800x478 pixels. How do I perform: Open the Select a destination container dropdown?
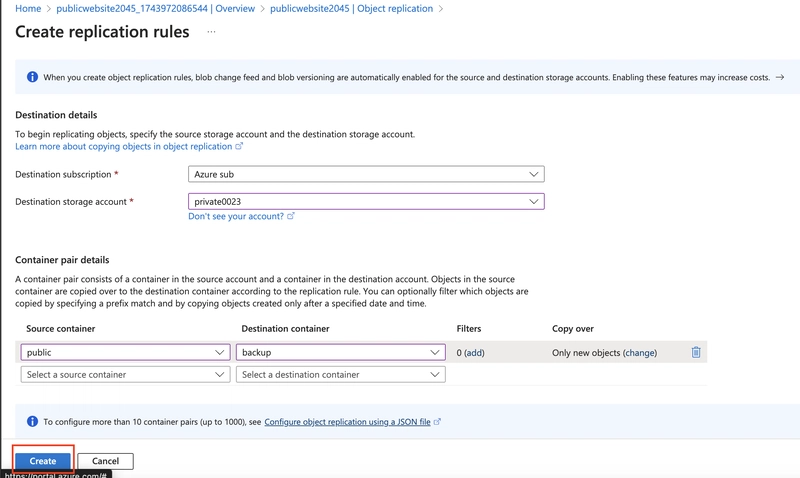[x=340, y=374]
